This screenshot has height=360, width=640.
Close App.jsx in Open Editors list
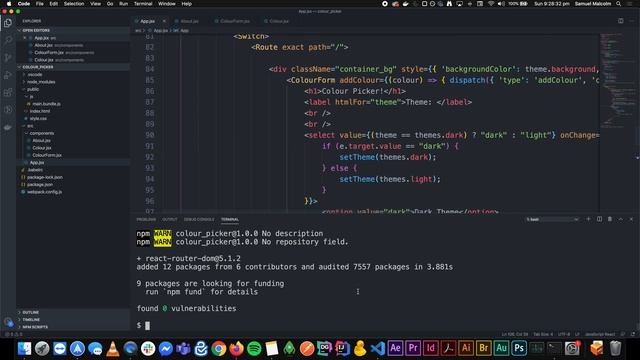(24, 38)
